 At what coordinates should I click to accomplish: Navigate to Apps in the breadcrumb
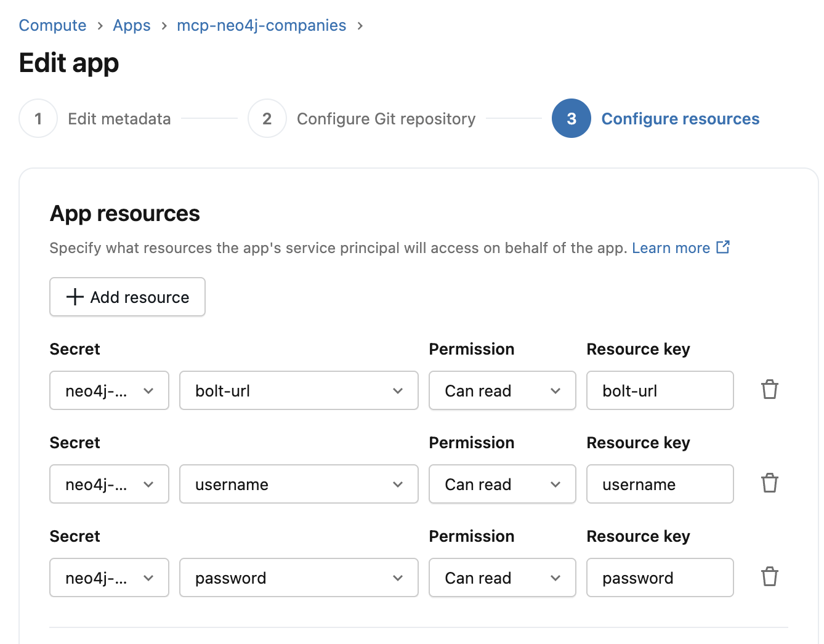click(x=132, y=25)
